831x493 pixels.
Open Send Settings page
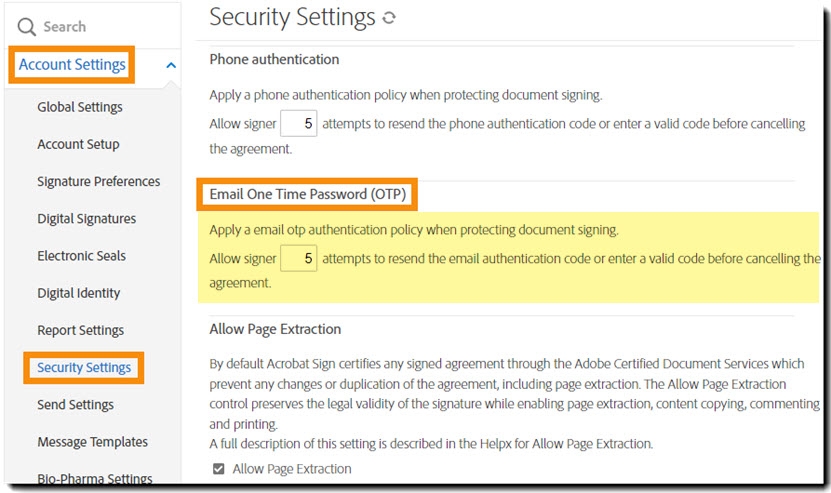[75, 404]
